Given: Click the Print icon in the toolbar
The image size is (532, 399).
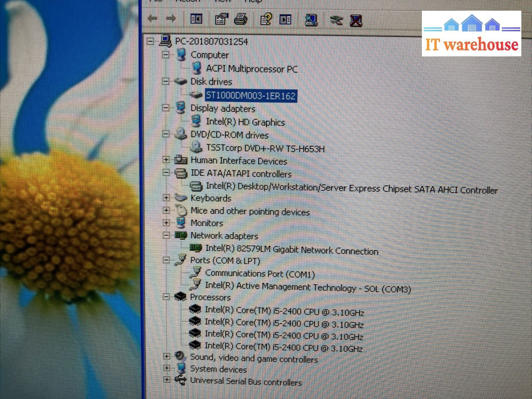Looking at the screenshot, I should pyautogui.click(x=240, y=20).
